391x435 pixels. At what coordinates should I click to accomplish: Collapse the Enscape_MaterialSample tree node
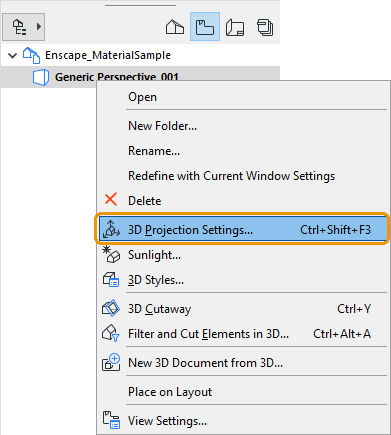pos(13,55)
